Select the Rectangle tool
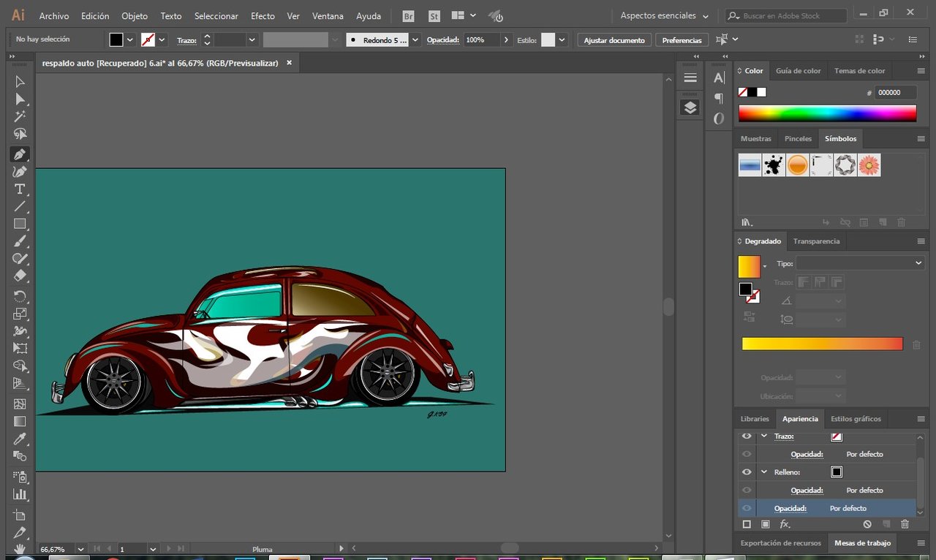 (20, 224)
